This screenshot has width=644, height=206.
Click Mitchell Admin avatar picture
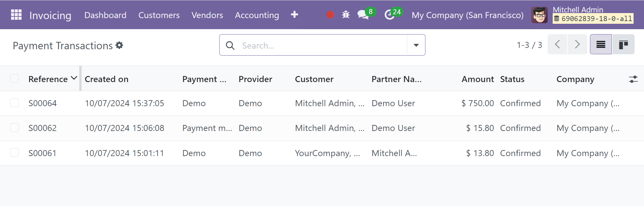539,15
